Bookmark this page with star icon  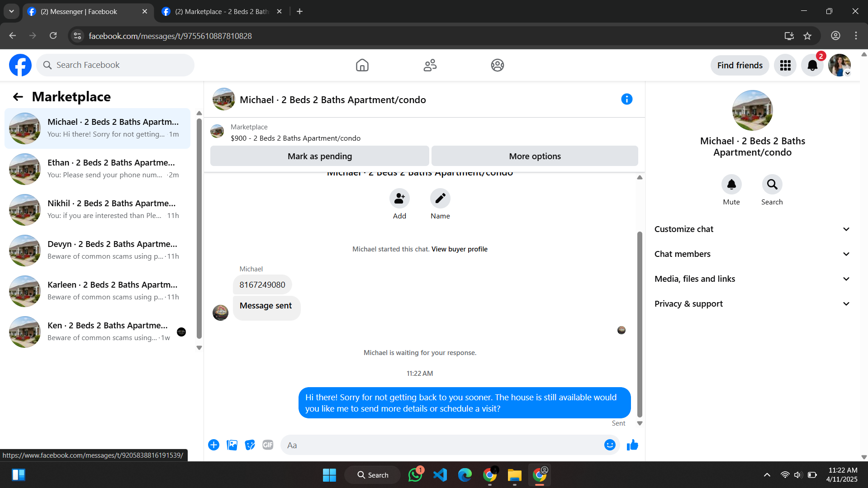coord(807,36)
